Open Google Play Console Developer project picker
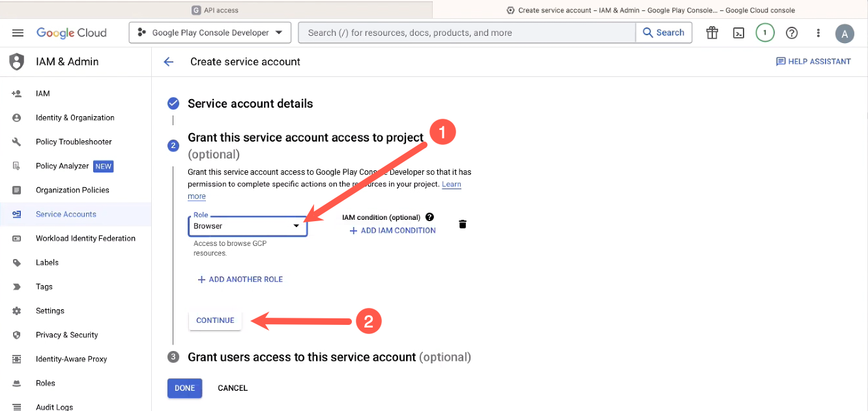 click(210, 33)
